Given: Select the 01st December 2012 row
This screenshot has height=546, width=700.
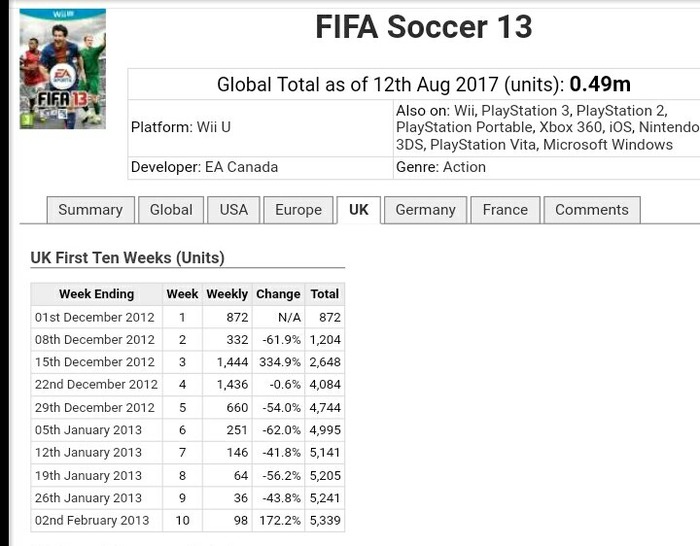Looking at the screenshot, I should click(x=188, y=317).
